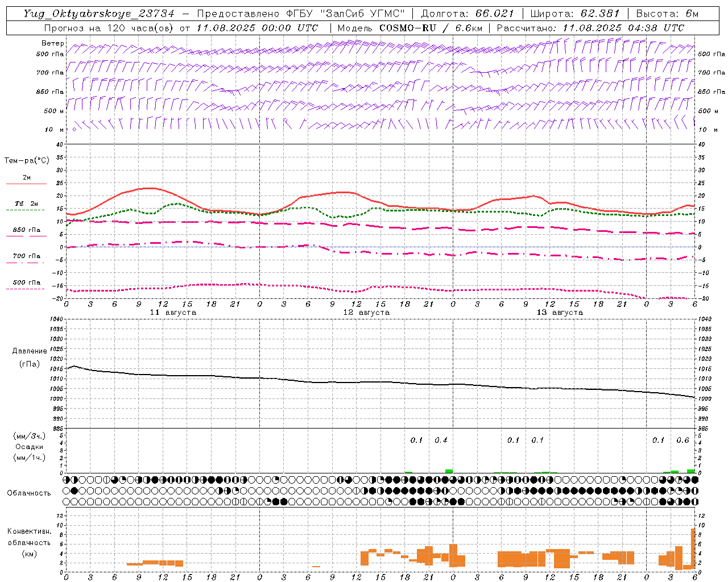
Task: Click the tallest orange convective cloud bar
Action: [x=693, y=548]
